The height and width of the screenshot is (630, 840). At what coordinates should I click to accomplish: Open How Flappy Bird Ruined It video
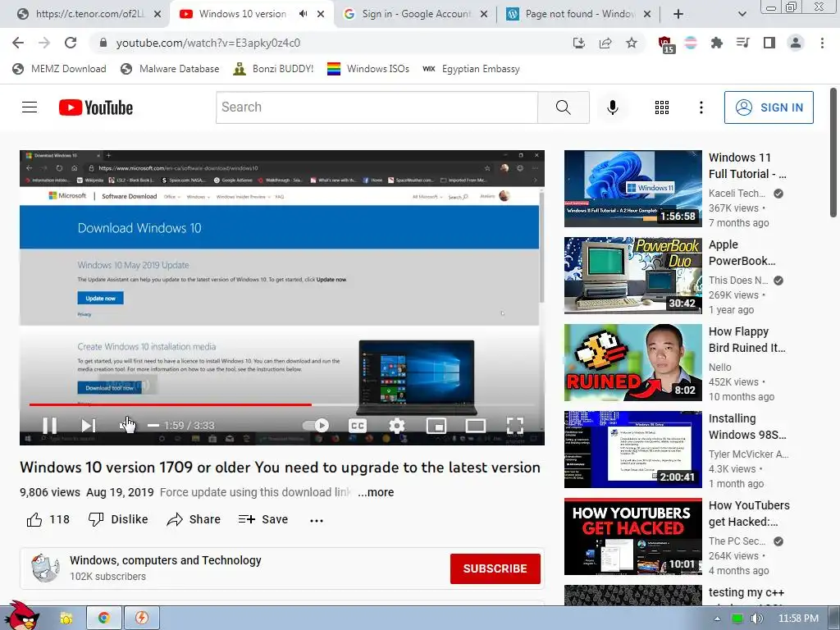point(632,362)
